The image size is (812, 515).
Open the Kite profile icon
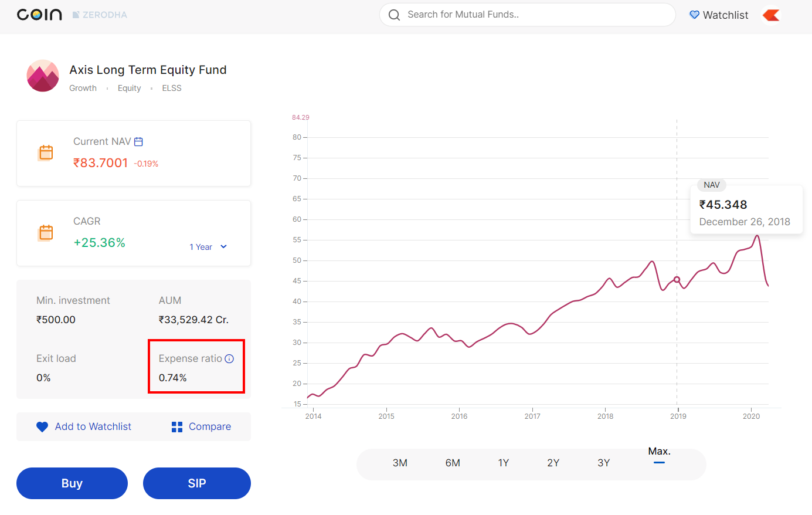771,15
